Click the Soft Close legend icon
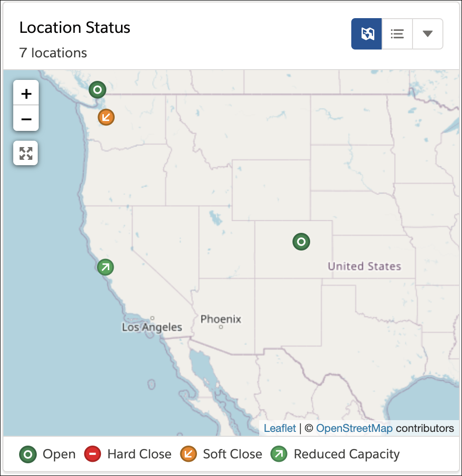 (189, 454)
